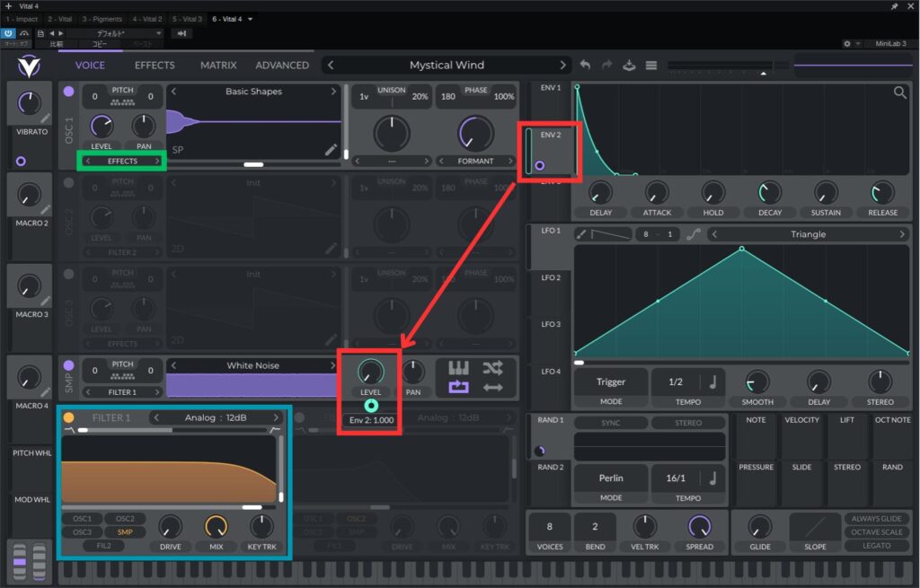Switch to the EFFECTS tab
The width and height of the screenshot is (920, 588).
[155, 66]
